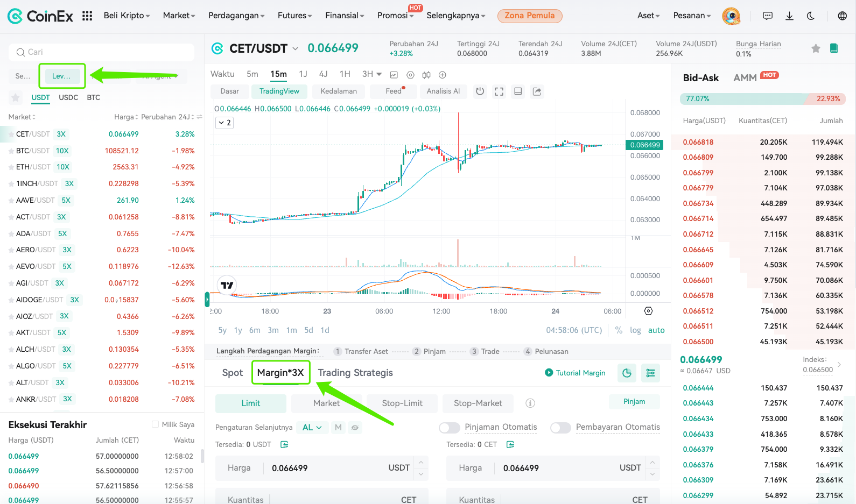Image resolution: width=856 pixels, height=504 pixels.
Task: Select the ETH/USDT market row
Action: 102,167
